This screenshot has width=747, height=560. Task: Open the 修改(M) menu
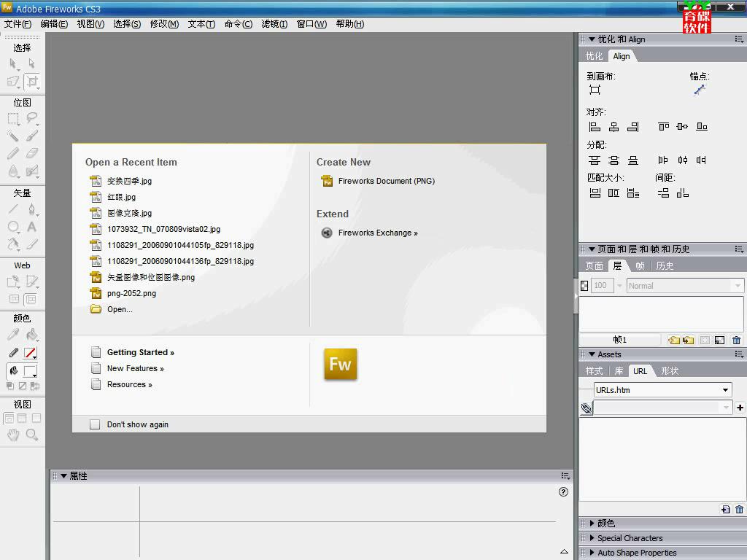(x=164, y=24)
